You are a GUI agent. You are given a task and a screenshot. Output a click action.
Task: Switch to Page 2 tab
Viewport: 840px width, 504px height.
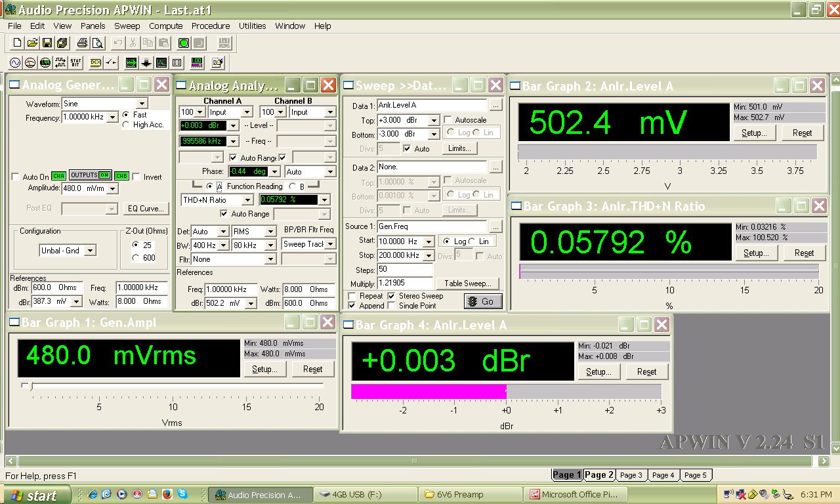click(599, 474)
